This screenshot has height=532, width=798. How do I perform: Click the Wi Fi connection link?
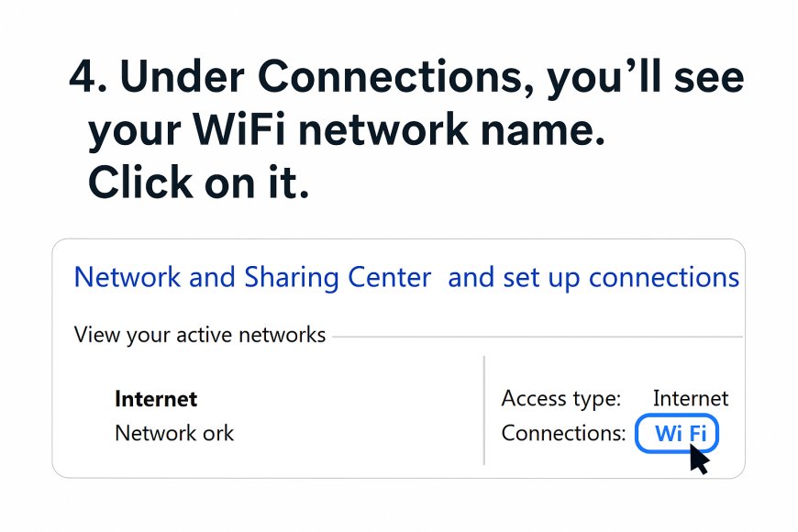681,433
